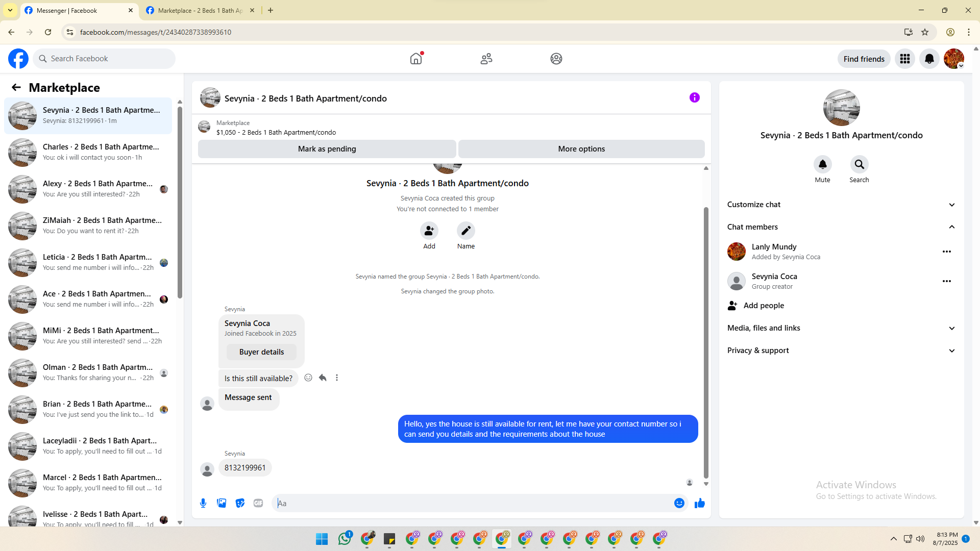Send a thumbs-up like
Image resolution: width=980 pixels, height=551 pixels.
point(700,503)
